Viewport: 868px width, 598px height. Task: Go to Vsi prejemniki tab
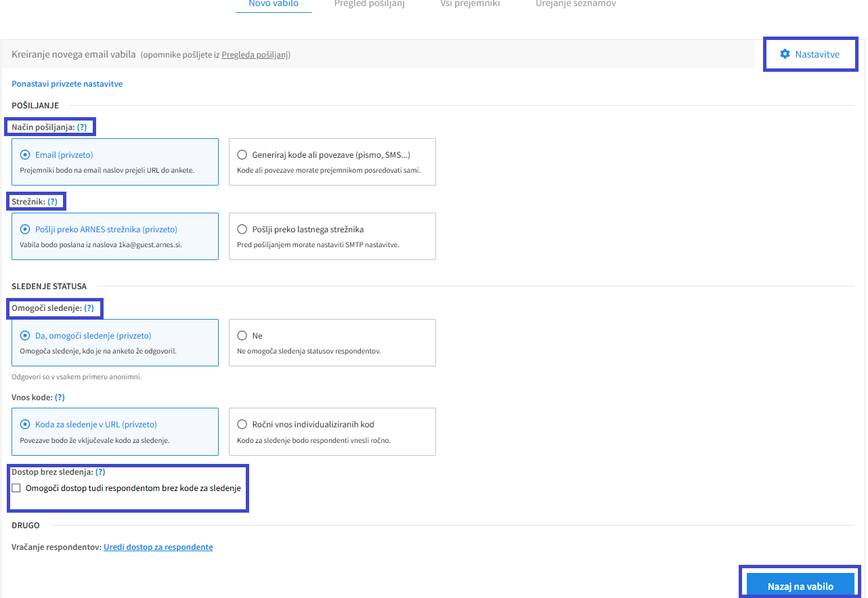pos(470,4)
